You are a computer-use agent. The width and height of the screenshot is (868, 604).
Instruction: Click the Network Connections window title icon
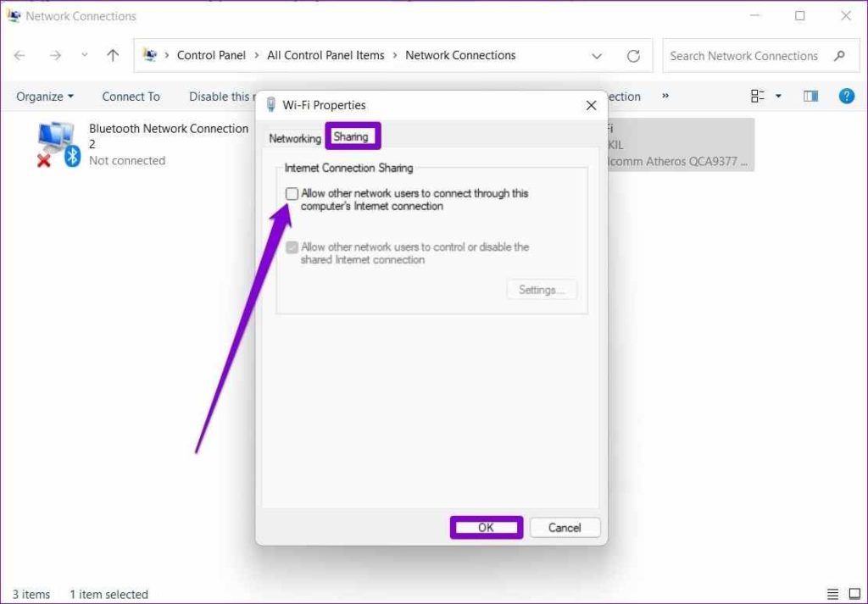click(14, 15)
